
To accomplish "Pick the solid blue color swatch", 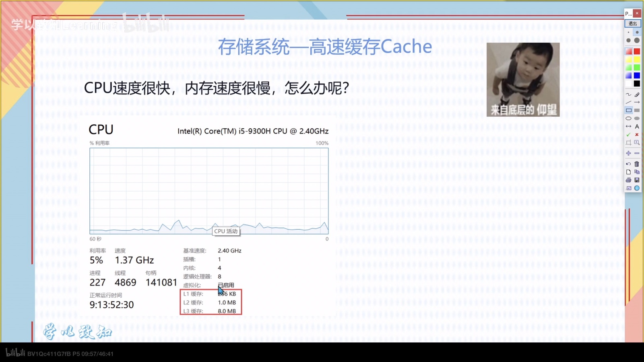I will pos(637,76).
